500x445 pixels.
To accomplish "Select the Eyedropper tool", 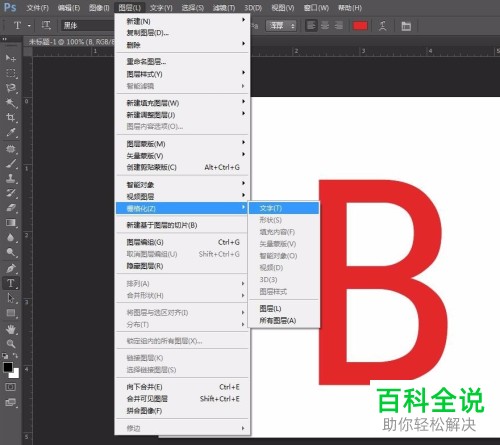I will coord(11,132).
